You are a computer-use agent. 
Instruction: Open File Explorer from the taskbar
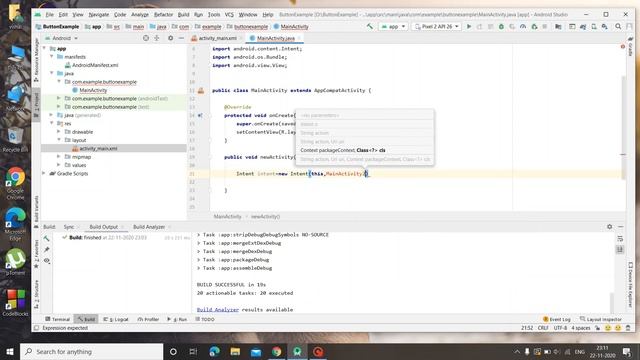point(235,351)
